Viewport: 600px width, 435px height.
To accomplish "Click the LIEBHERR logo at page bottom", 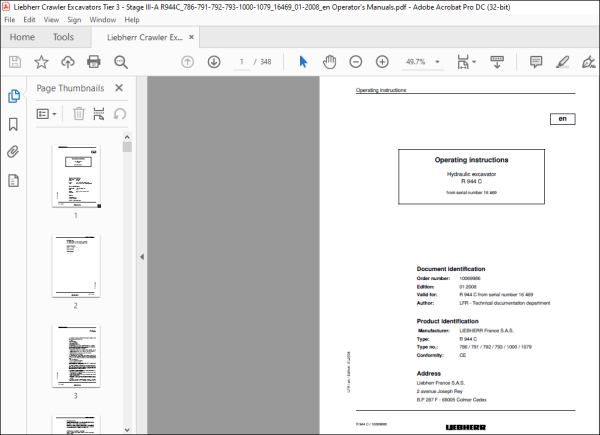I will 466,427.
